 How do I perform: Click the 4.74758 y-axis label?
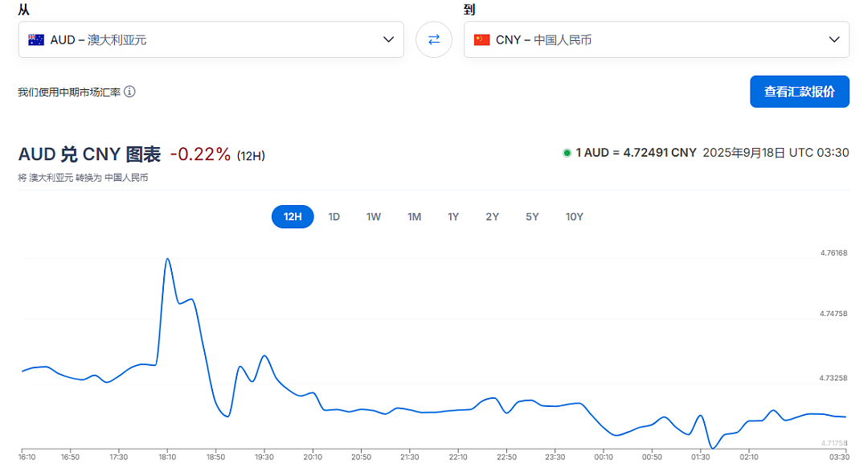click(833, 314)
